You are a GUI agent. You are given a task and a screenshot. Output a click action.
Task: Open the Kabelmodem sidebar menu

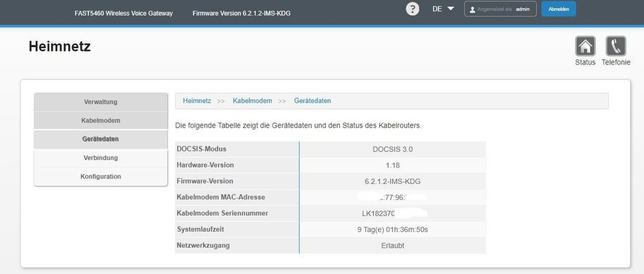pos(101,121)
